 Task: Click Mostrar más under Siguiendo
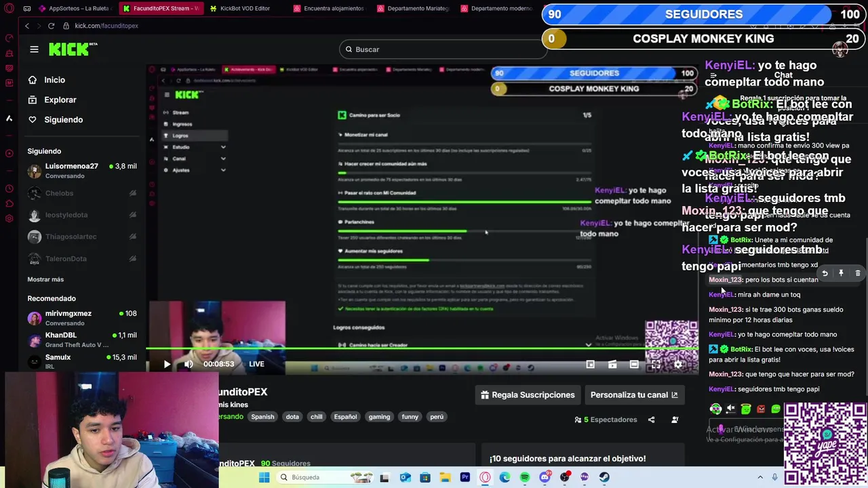(x=45, y=279)
